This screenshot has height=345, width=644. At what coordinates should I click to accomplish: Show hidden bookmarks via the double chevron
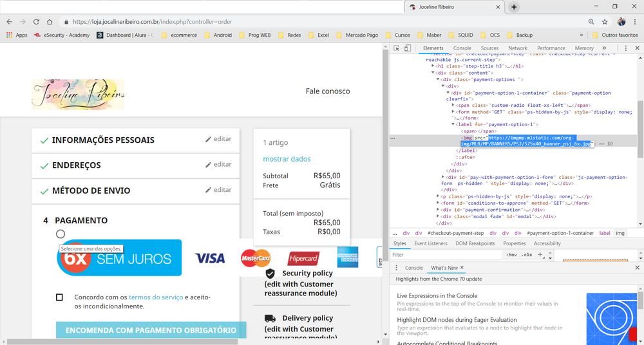pyautogui.click(x=581, y=35)
